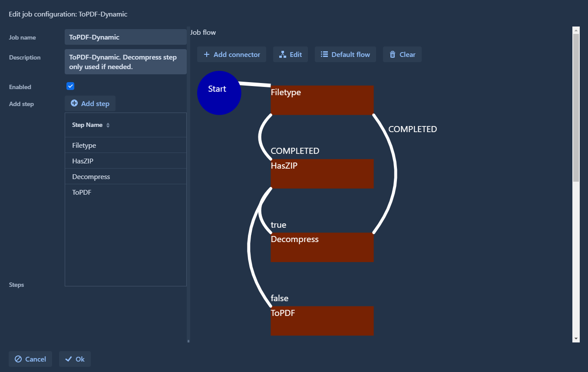Click the scrollbar up arrow

pyautogui.click(x=576, y=30)
